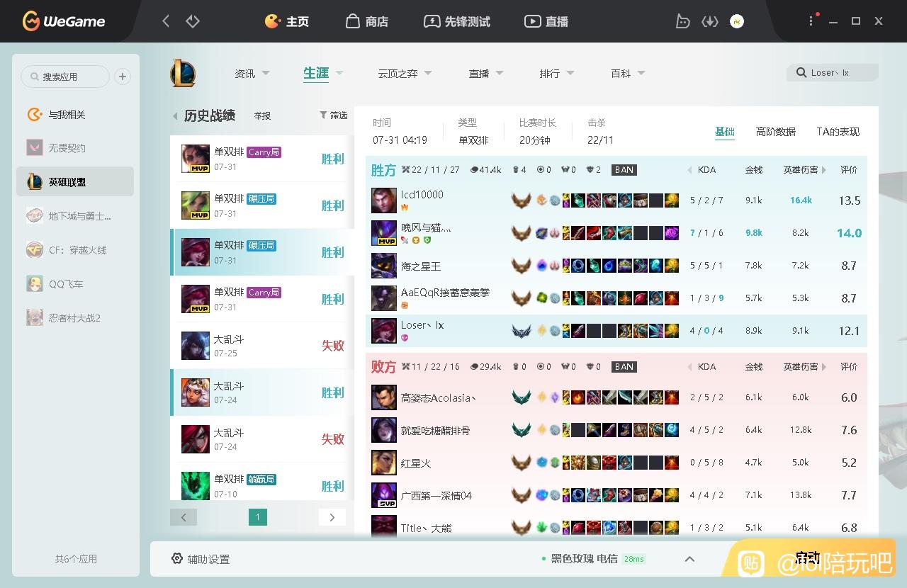907x588 pixels.
Task: Click the gift box icon in title bar
Action: [682, 21]
